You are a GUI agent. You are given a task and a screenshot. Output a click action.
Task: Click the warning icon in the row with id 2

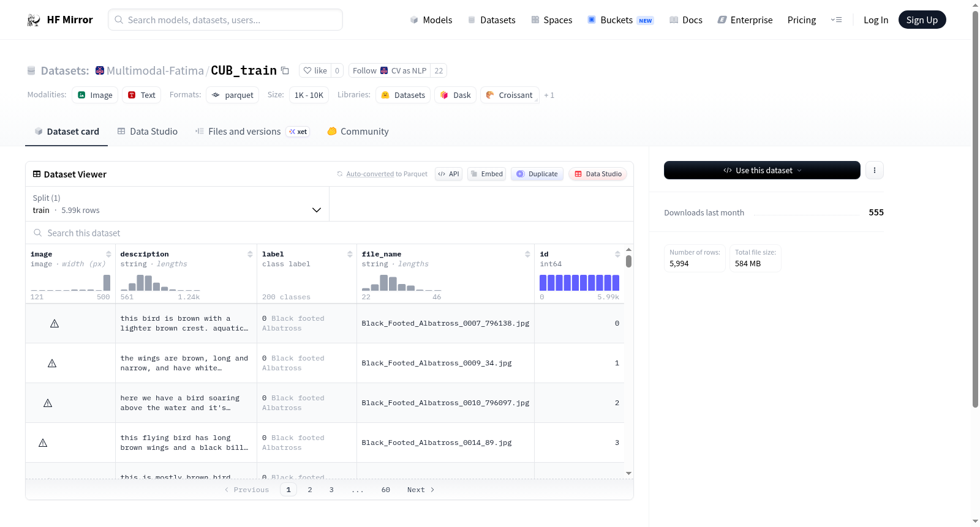pyautogui.click(x=48, y=403)
